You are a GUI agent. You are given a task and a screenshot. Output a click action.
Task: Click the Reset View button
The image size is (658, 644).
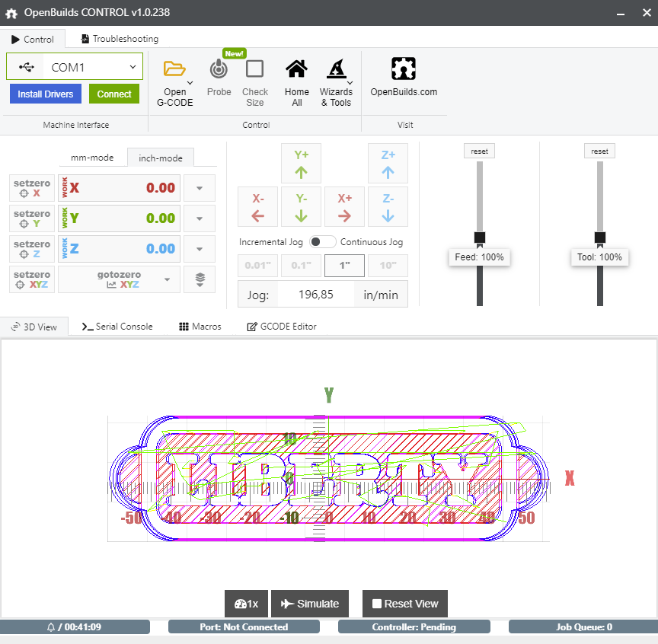pos(405,604)
